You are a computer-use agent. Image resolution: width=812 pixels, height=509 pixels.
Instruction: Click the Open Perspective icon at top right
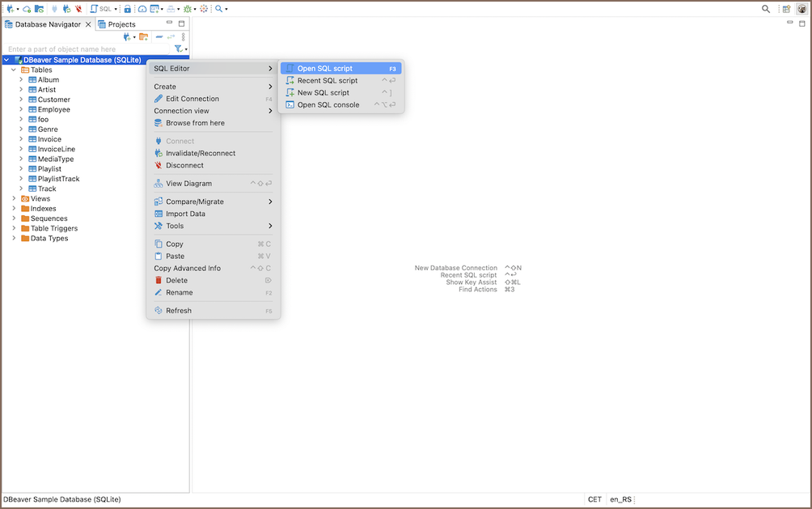click(785, 9)
